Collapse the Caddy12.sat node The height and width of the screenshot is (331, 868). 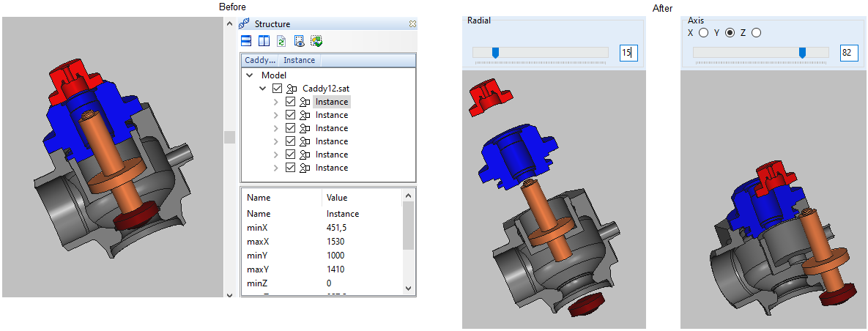coord(263,89)
